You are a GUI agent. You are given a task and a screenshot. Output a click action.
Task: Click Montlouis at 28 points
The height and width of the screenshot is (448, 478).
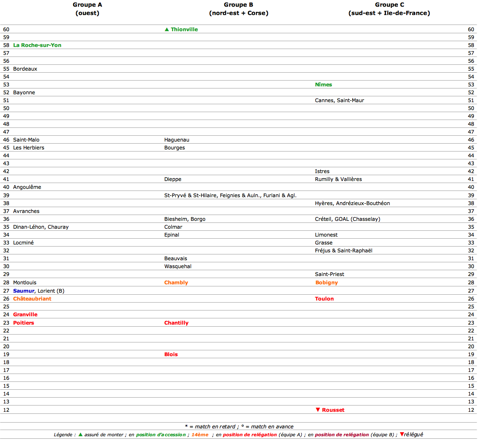click(x=25, y=283)
